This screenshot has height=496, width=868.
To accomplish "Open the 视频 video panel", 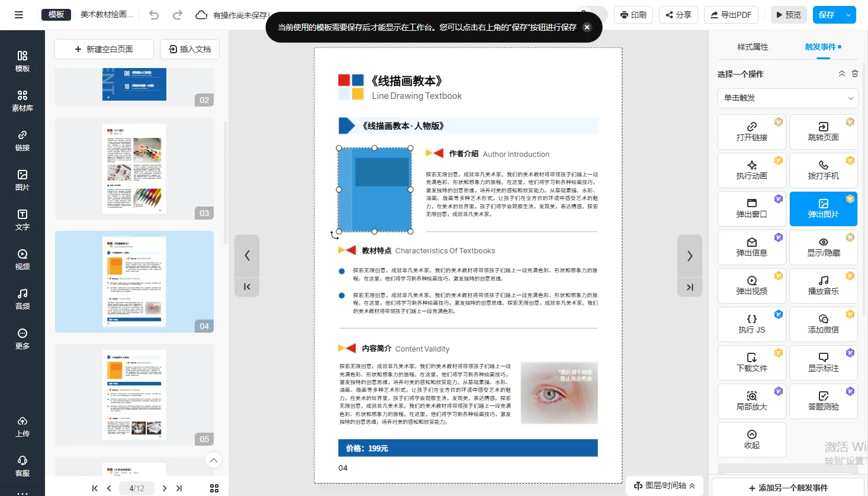I will [x=22, y=260].
